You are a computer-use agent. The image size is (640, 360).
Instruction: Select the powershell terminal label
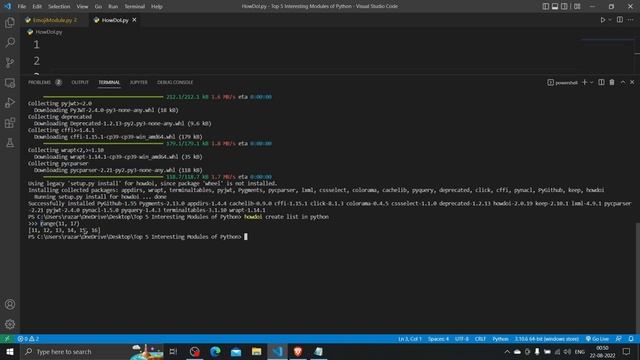tap(562, 82)
